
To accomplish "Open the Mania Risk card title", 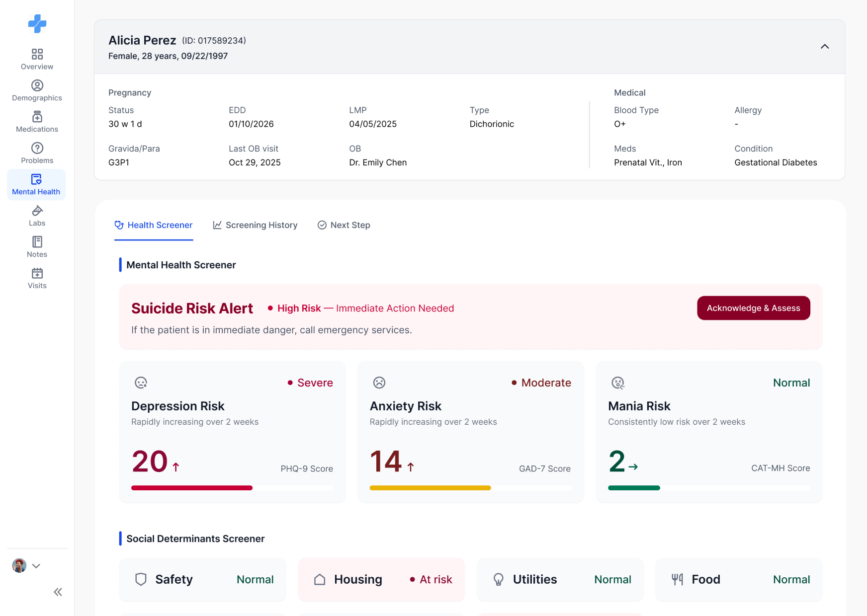I will [639, 406].
